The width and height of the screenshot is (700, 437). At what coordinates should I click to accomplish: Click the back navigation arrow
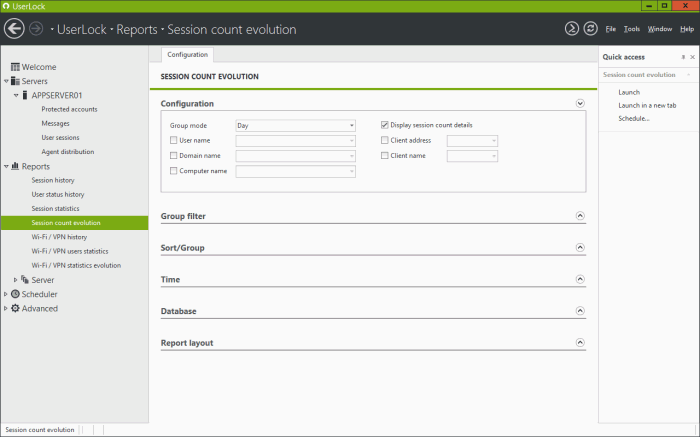click(14, 29)
